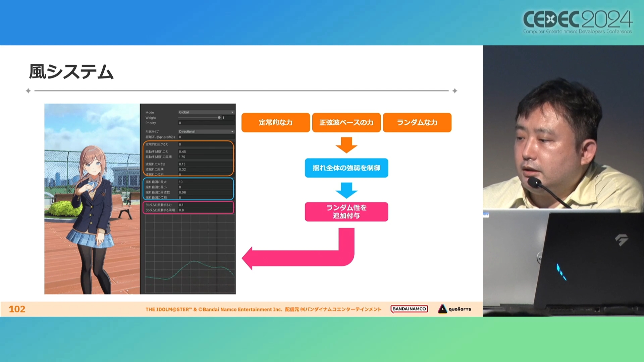Click the 波揺れの周期 field showing 0.32
The width and height of the screenshot is (644, 362).
pyautogui.click(x=206, y=170)
